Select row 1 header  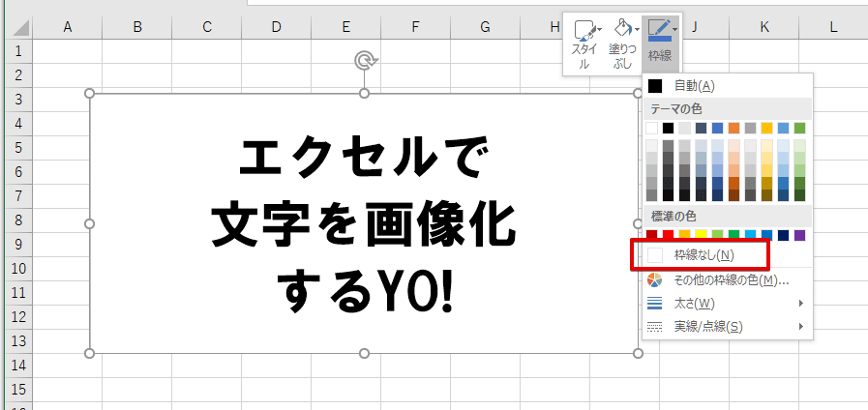[x=18, y=51]
